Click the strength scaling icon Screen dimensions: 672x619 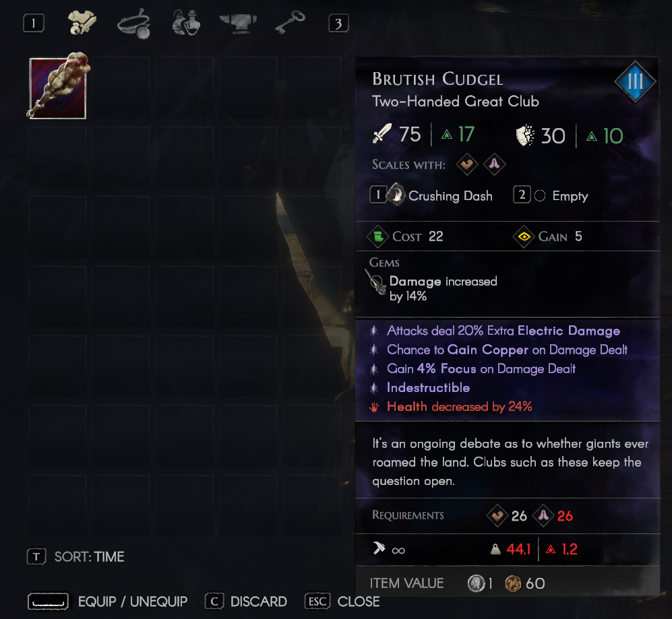tap(466, 164)
